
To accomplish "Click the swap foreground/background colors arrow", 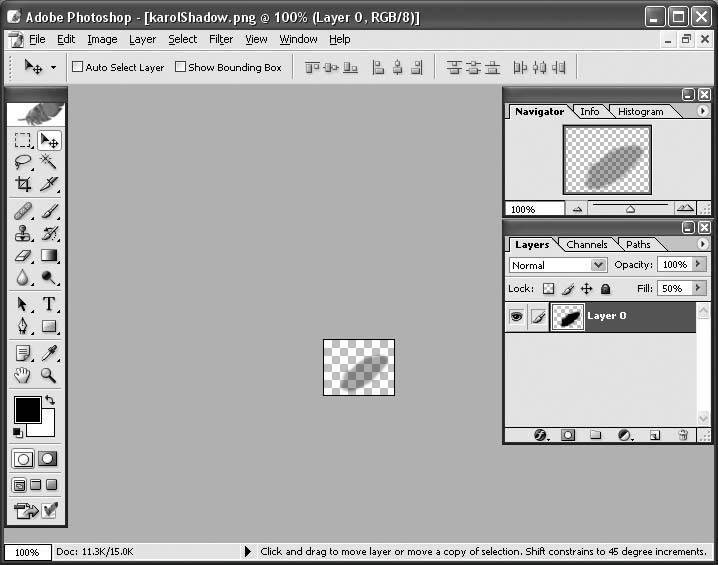I will click(50, 400).
